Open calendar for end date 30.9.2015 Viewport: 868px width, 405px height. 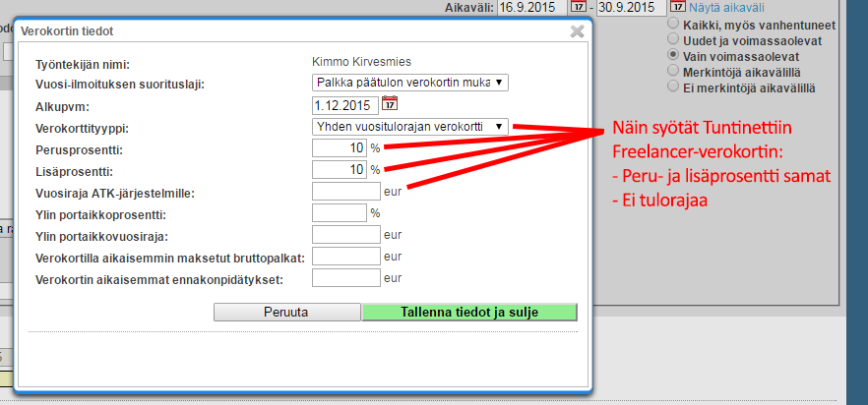click(x=676, y=8)
